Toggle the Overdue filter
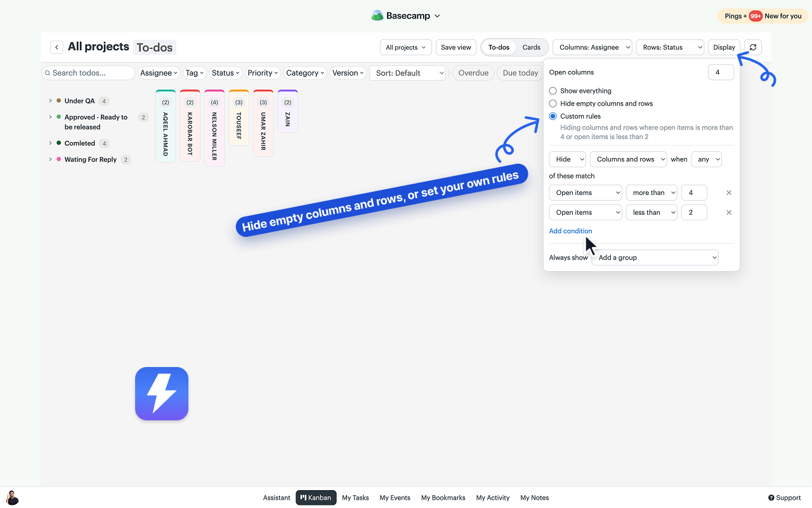812x508 pixels. (x=473, y=73)
